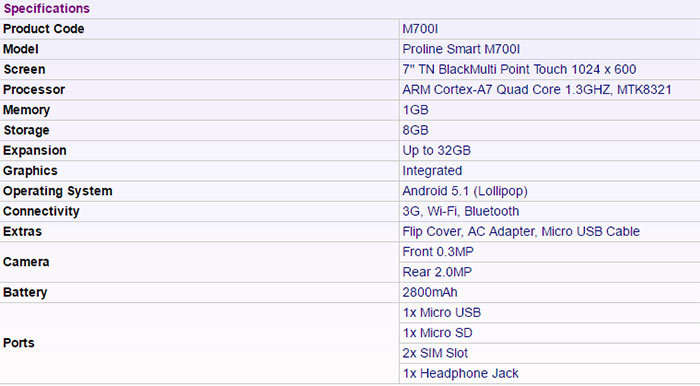
Task: Click the M700I product code value
Action: click(420, 29)
